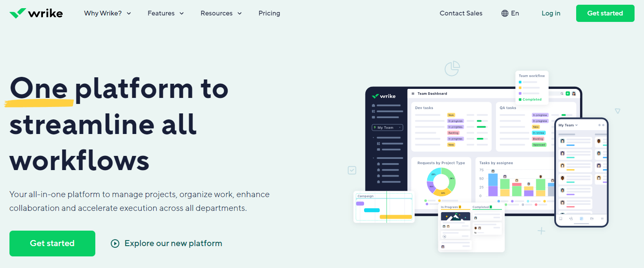
Task: Open the hamburger menu icon on the phone screen
Action: pos(601,218)
